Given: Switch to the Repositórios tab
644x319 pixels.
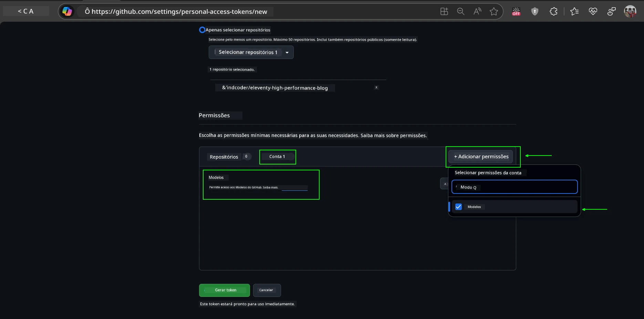Looking at the screenshot, I should coord(224,157).
